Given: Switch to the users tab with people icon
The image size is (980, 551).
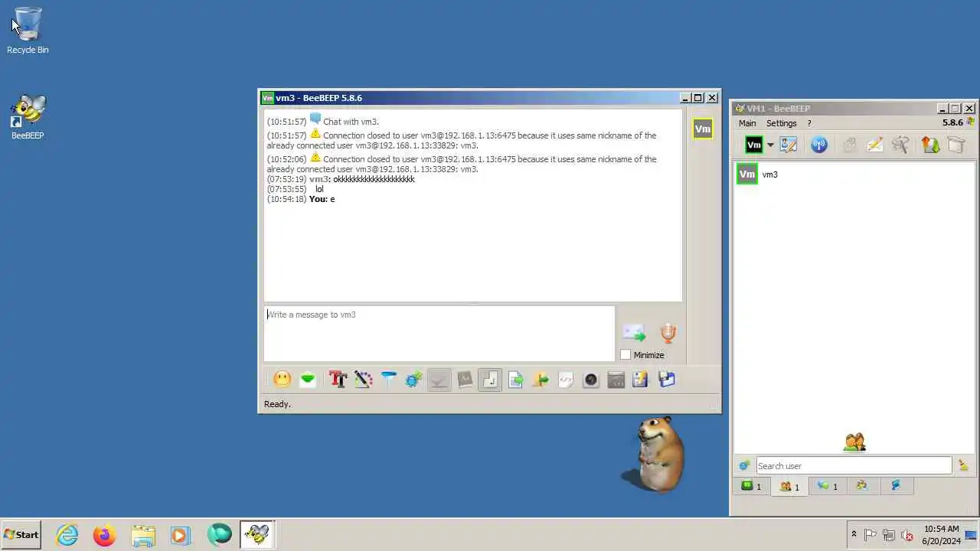Looking at the screenshot, I should [789, 487].
